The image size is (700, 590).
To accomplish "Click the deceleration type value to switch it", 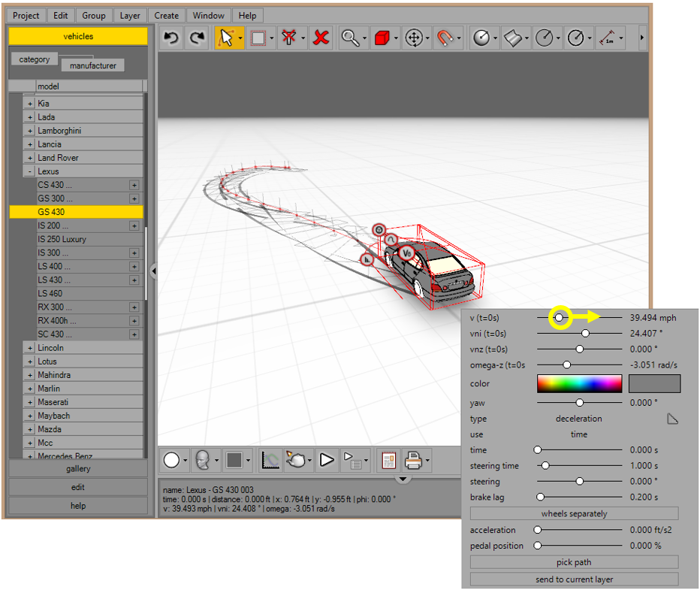I will point(578,419).
